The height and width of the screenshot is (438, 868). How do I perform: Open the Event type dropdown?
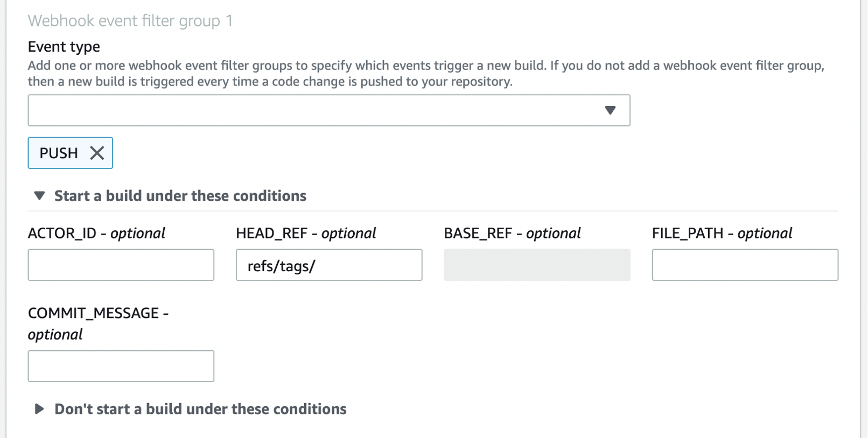click(328, 110)
